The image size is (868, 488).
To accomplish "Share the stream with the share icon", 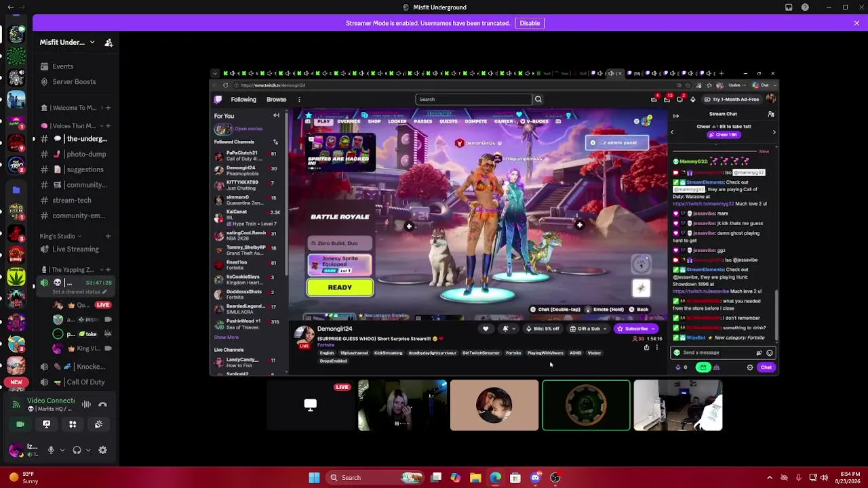I will [646, 348].
